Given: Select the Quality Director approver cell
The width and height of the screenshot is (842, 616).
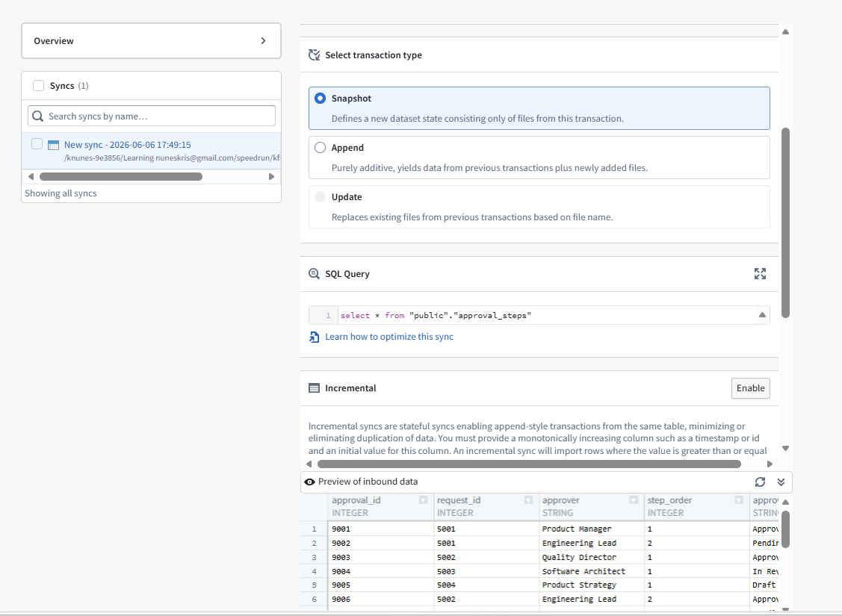Looking at the screenshot, I should [x=591, y=558].
